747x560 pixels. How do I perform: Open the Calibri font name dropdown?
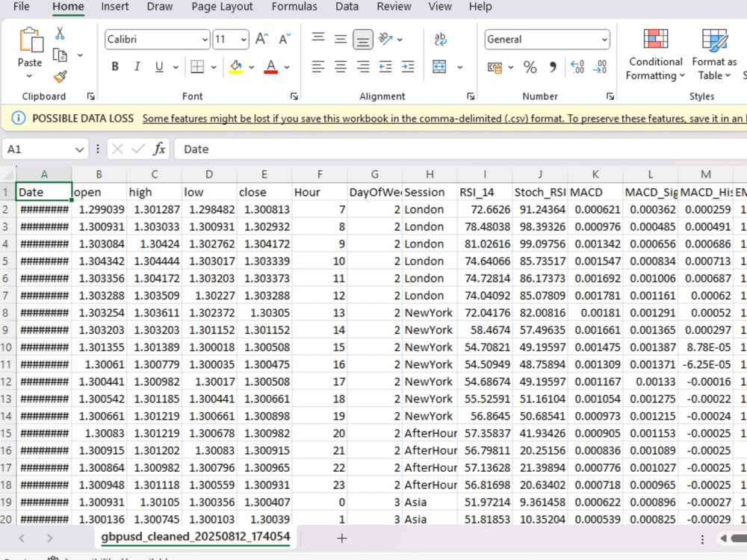(x=205, y=40)
